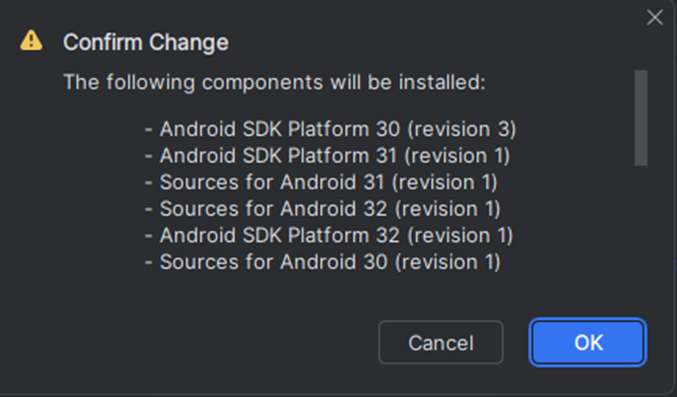Select Sources for Android 30 entry

pos(323,262)
